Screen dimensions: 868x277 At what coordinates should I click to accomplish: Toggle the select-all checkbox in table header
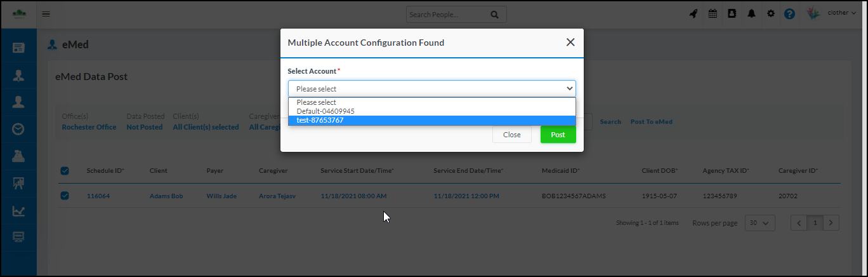pyautogui.click(x=65, y=170)
